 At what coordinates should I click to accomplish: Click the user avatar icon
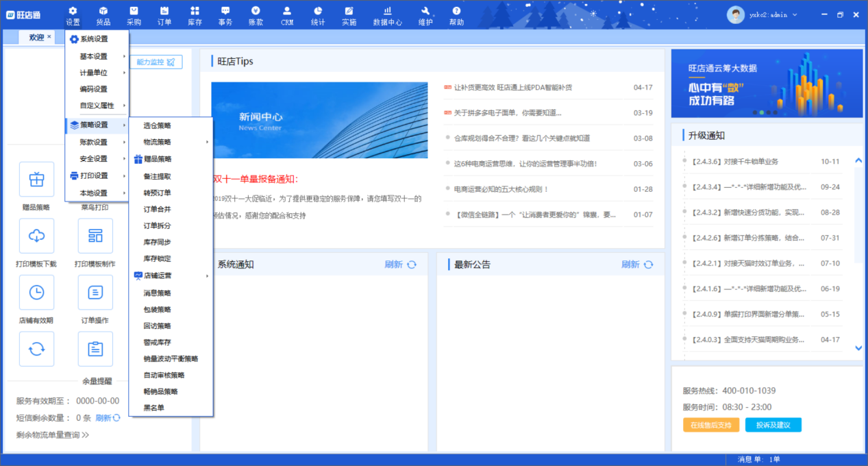(x=736, y=14)
